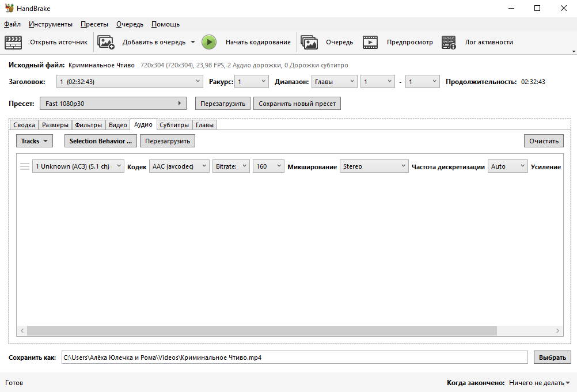Open the Пресеты menu
This screenshot has height=392, width=577.
point(94,24)
